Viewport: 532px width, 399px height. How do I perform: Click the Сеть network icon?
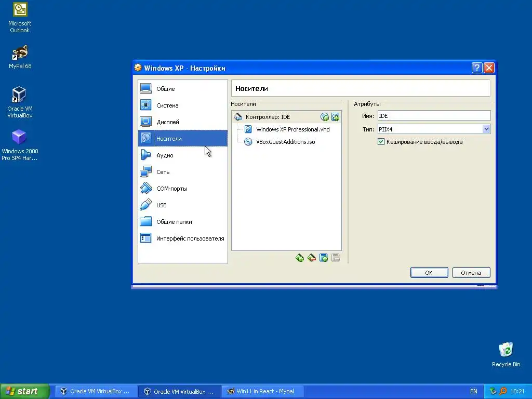pyautogui.click(x=146, y=171)
